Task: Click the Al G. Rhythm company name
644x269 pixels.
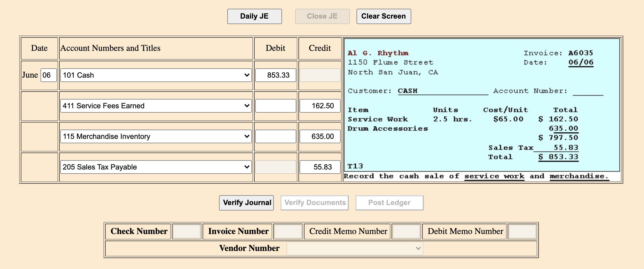Action: pos(378,53)
